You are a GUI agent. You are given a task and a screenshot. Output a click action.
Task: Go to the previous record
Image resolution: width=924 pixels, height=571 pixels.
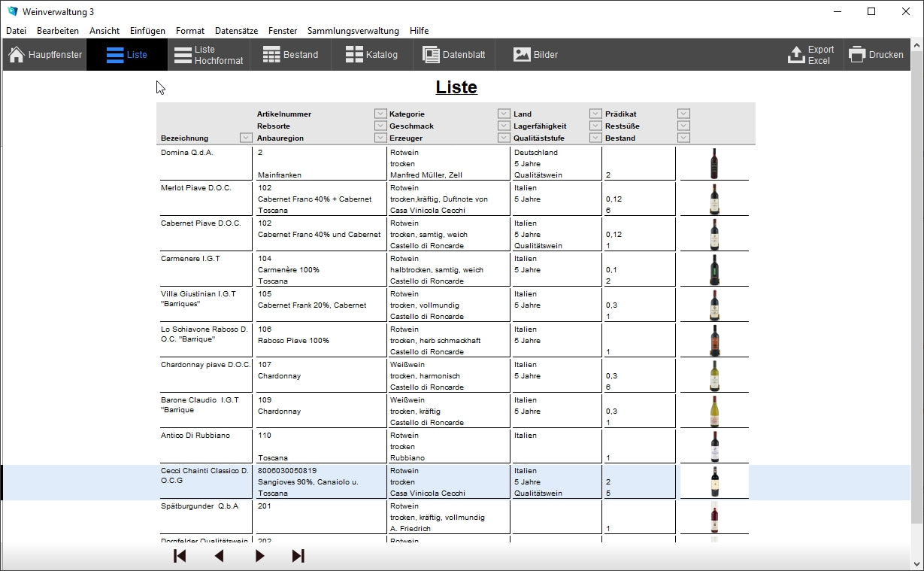(219, 556)
